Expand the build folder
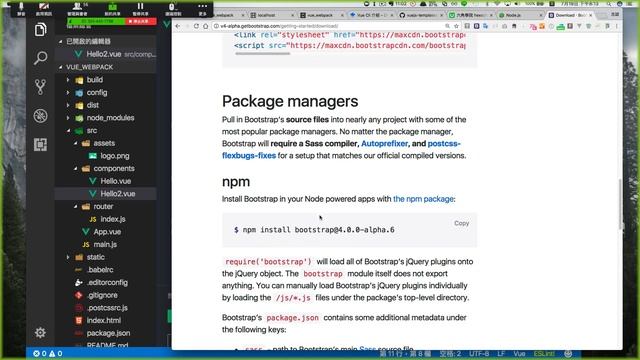The height and width of the screenshot is (360, 640). 94,80
